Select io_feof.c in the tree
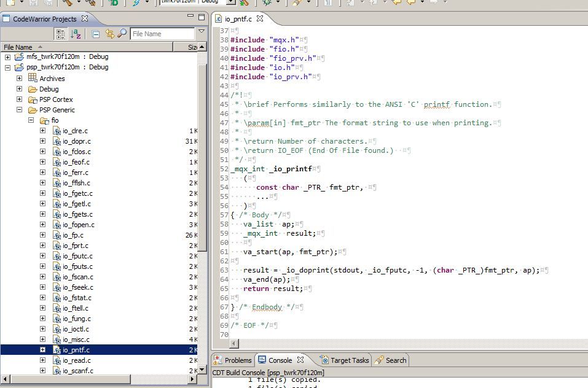The height and width of the screenshot is (388, 588). click(x=76, y=162)
